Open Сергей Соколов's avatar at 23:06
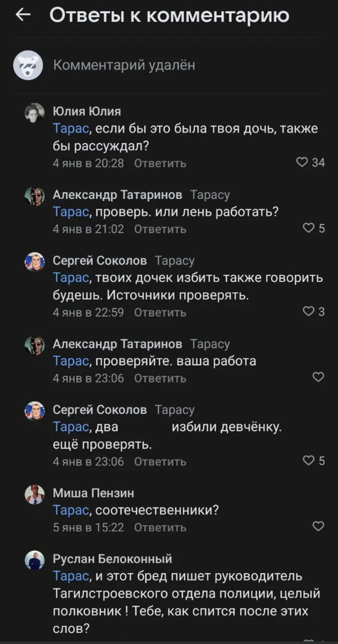 tap(34, 411)
